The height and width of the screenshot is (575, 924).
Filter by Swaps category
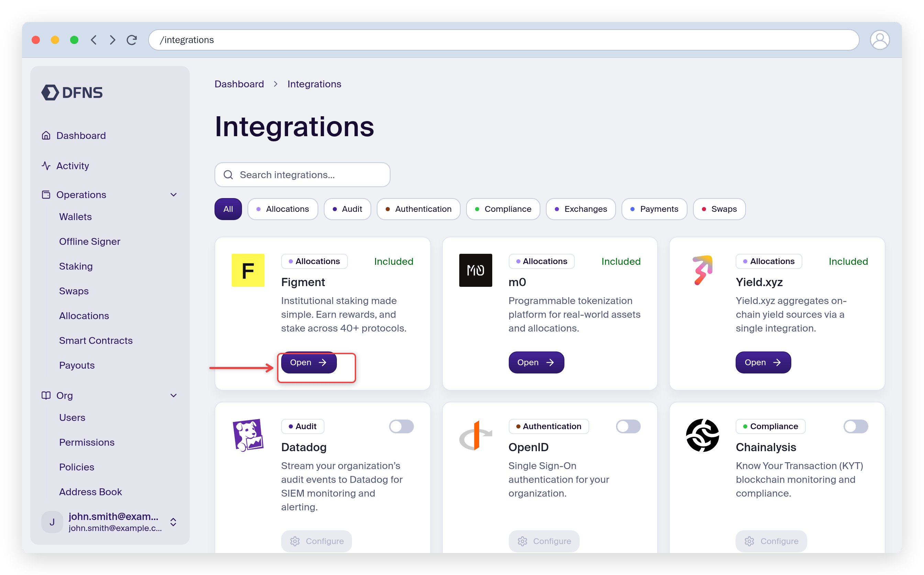719,209
